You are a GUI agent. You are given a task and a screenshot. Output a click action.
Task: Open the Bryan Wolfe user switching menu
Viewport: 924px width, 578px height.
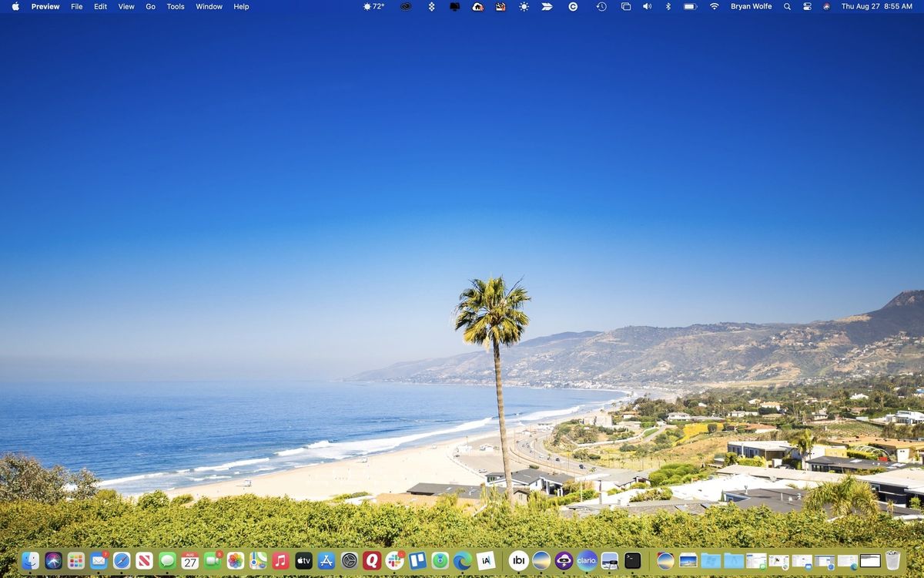pyautogui.click(x=751, y=6)
